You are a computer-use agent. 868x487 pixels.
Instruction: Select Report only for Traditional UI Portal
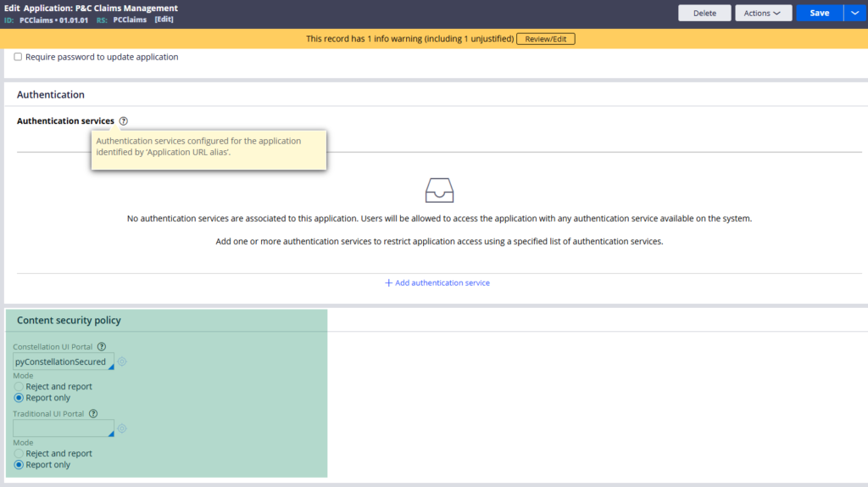pyautogui.click(x=19, y=465)
